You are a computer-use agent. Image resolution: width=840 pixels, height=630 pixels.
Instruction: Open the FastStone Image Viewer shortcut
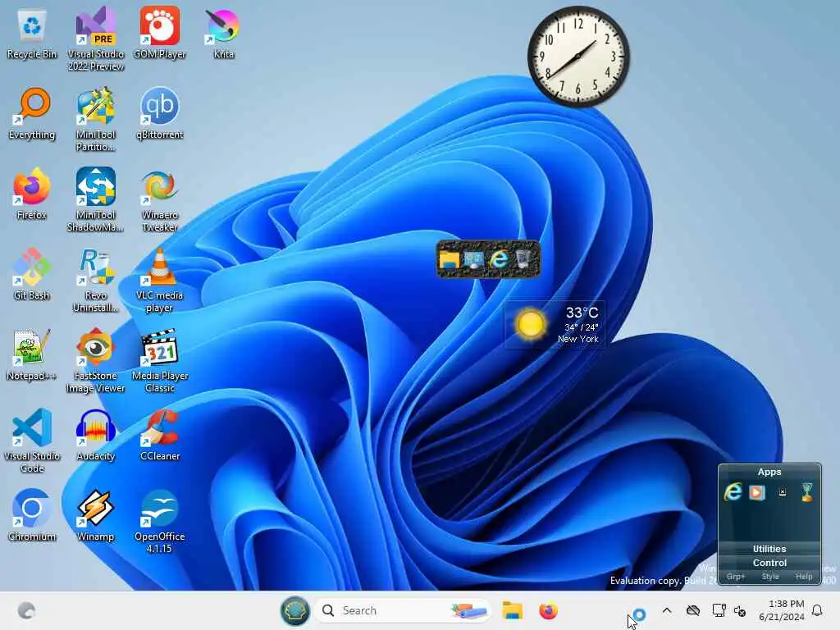click(x=95, y=361)
